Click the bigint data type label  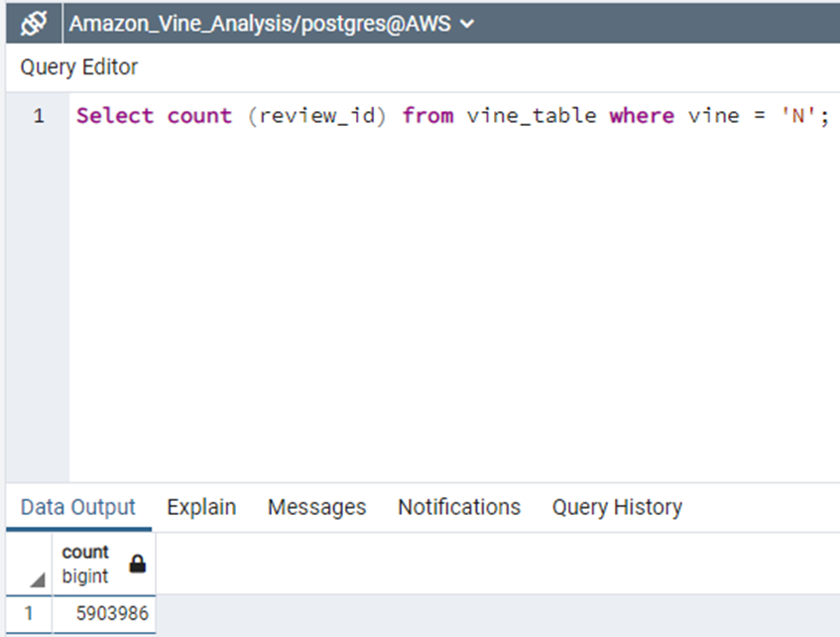(84, 575)
